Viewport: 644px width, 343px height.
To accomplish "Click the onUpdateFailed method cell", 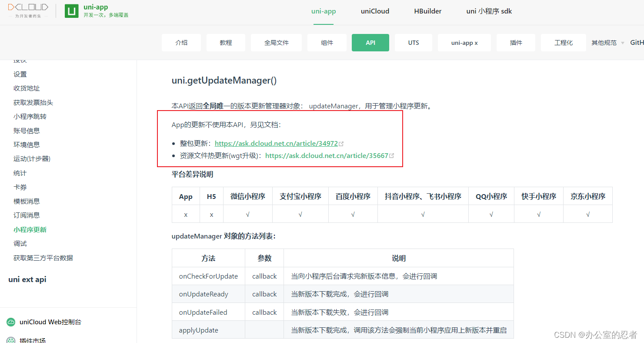I will coord(208,313).
